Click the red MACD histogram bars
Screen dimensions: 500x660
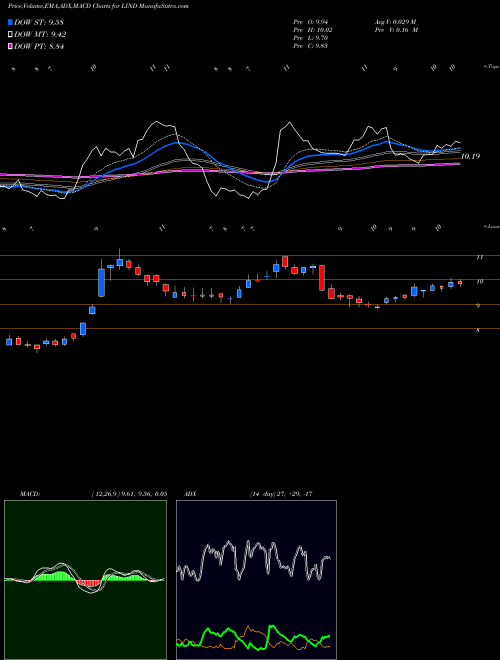tap(90, 583)
